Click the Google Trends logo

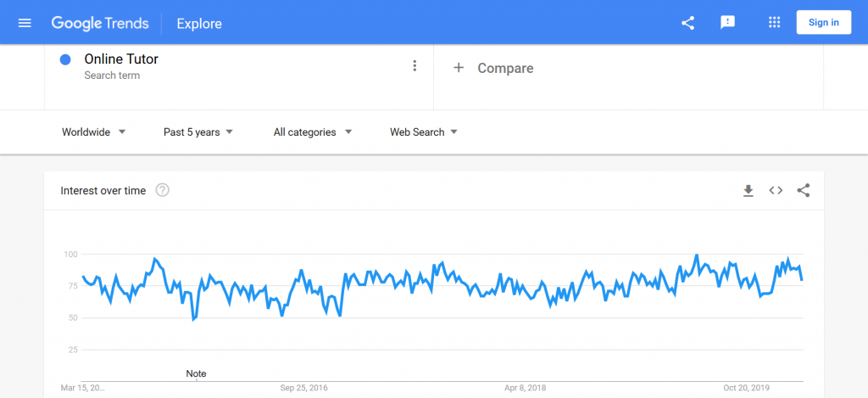pos(100,23)
